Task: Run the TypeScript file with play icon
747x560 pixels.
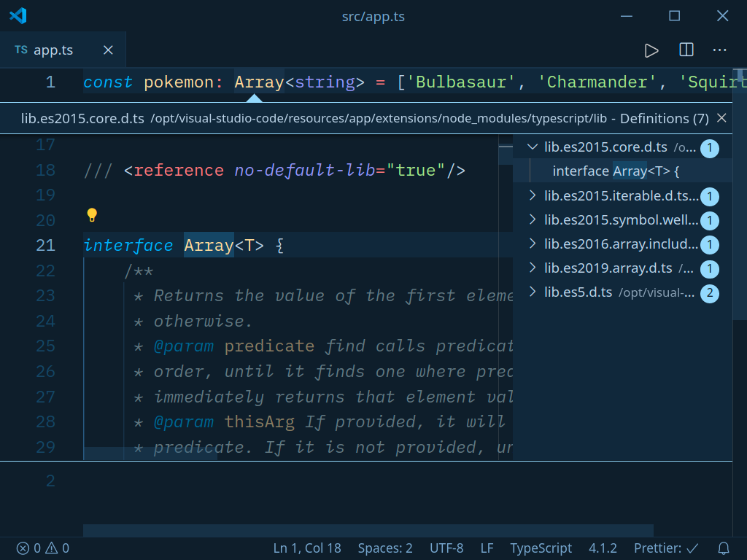Action: 651,50
